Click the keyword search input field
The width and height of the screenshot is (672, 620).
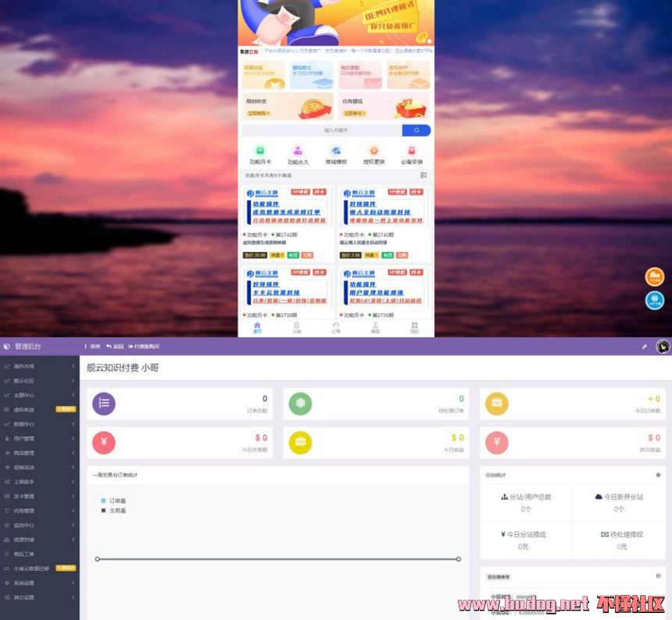coord(322,130)
